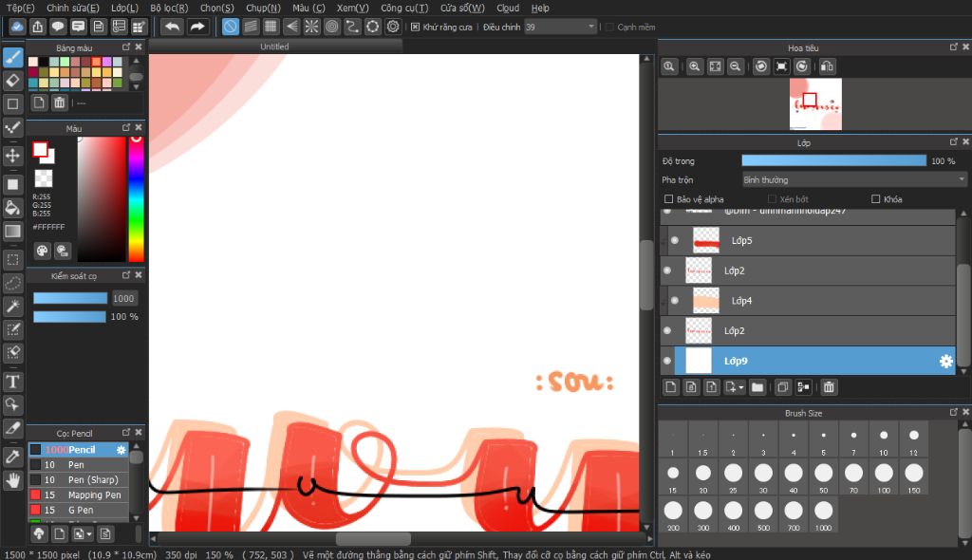Open the Bộ lọc(R) menu
Screen dimensions: 972x560
(x=169, y=8)
